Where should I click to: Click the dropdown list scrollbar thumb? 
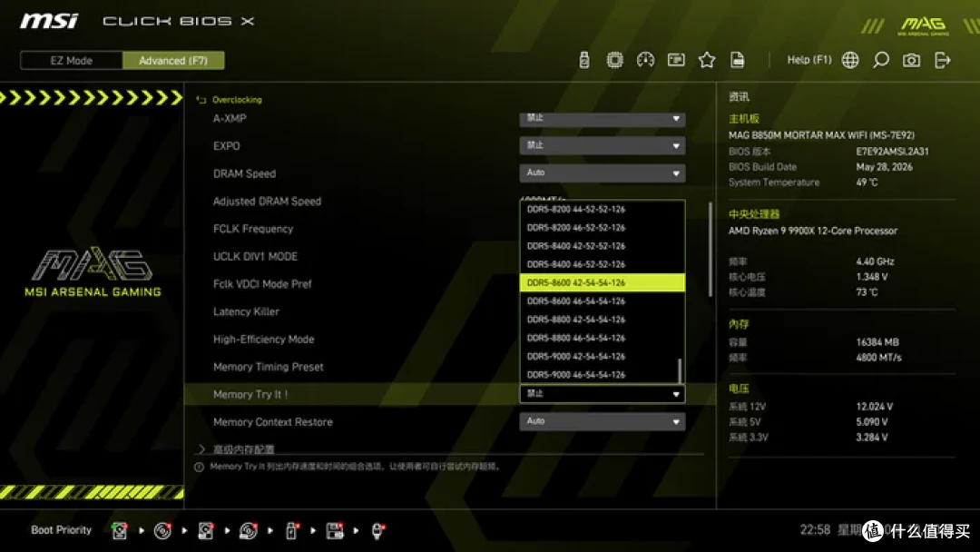coord(680,370)
